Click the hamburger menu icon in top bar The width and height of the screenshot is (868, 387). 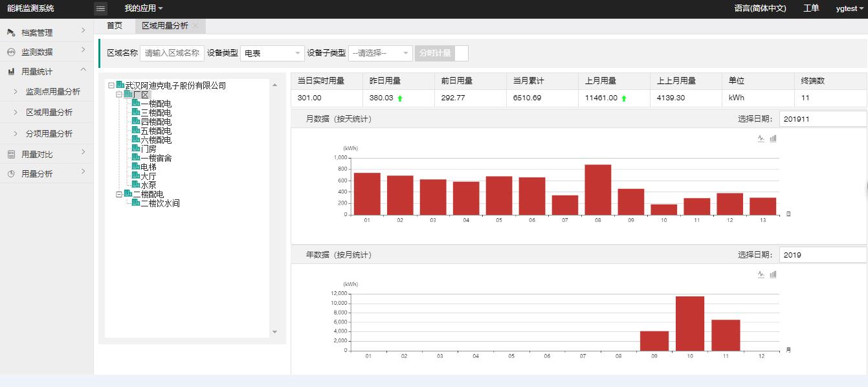click(100, 8)
